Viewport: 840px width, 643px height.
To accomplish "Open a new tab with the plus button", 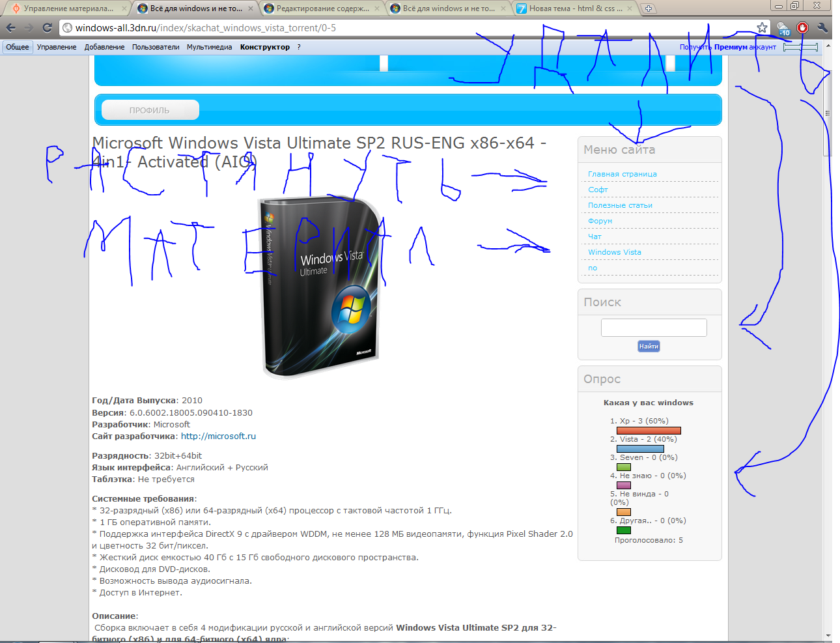I will click(x=649, y=8).
